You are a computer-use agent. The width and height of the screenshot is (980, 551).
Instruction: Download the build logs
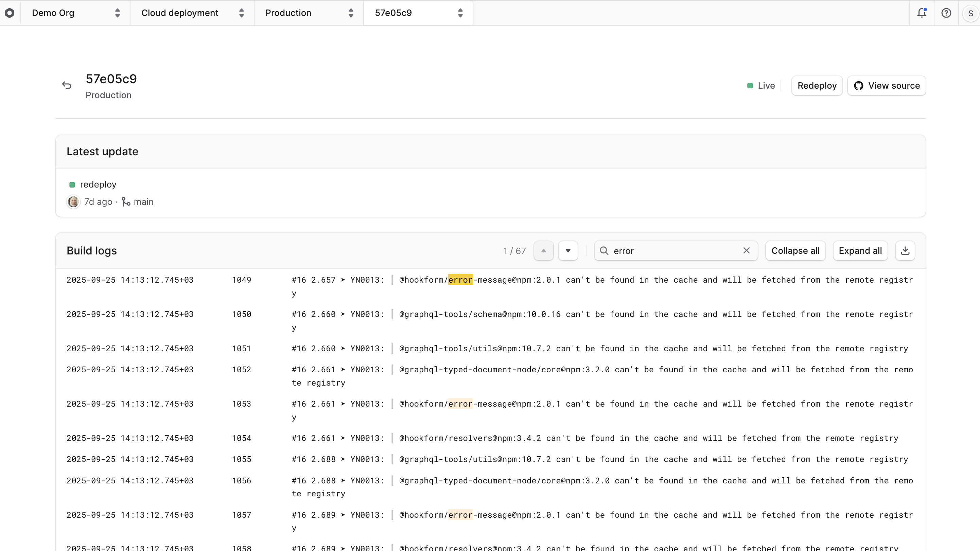905,251
